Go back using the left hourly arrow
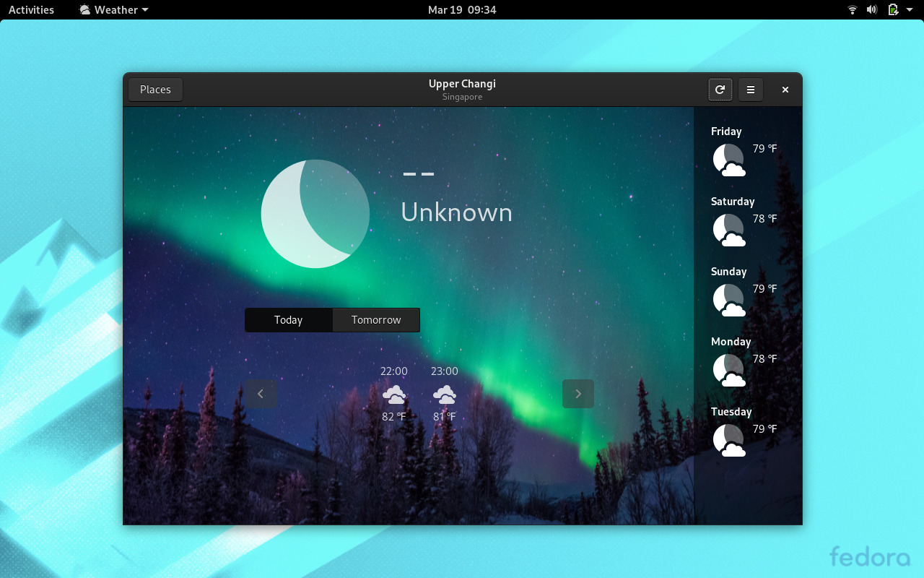Viewport: 924px width, 578px height. click(261, 394)
